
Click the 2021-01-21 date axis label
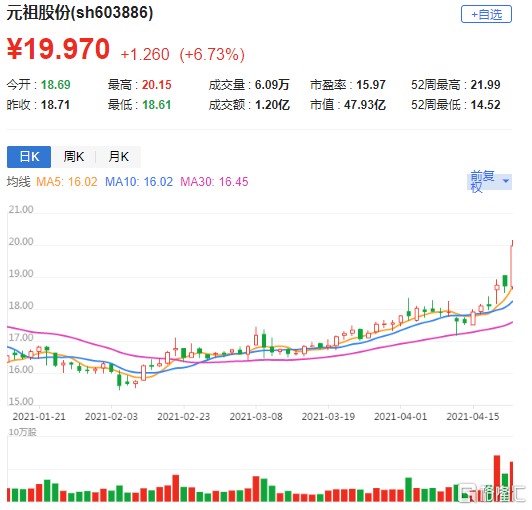coord(39,416)
